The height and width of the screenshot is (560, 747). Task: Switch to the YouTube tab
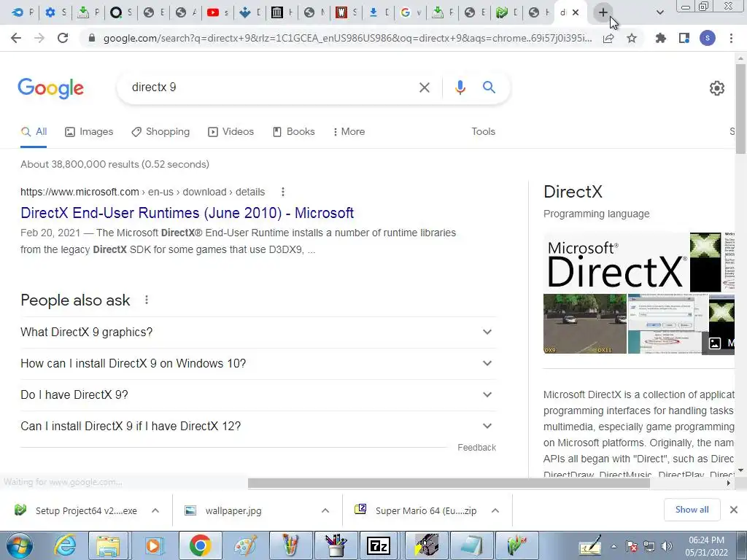tap(217, 13)
